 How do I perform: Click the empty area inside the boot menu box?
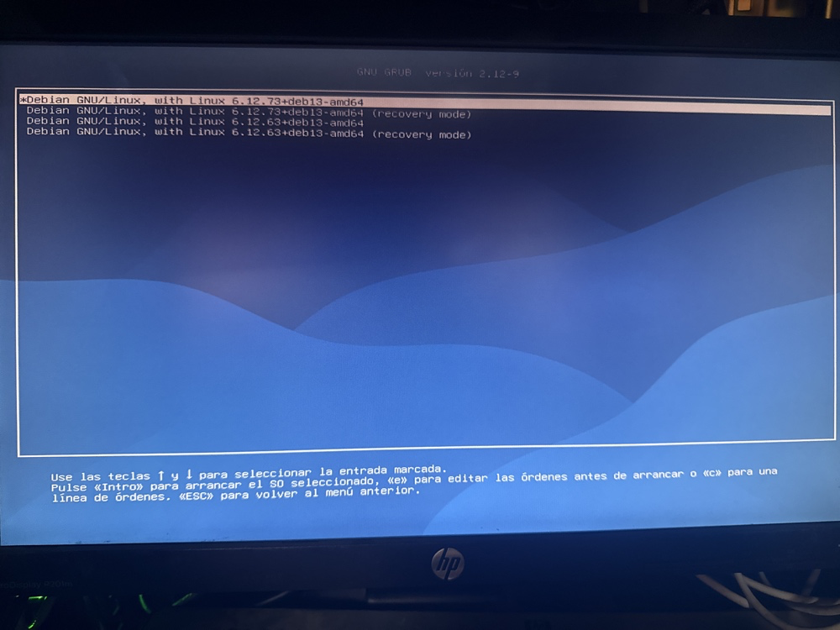point(420,294)
